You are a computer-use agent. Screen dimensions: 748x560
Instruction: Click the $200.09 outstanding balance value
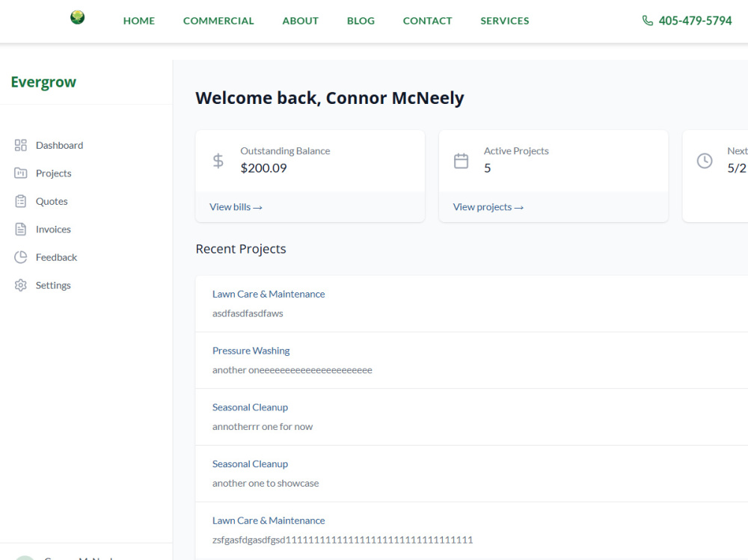[263, 168]
